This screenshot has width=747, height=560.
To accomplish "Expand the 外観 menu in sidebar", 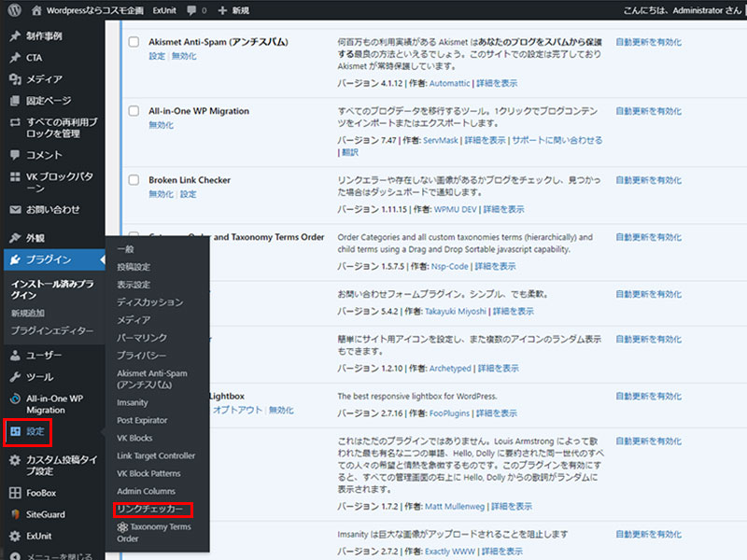I will point(35,238).
